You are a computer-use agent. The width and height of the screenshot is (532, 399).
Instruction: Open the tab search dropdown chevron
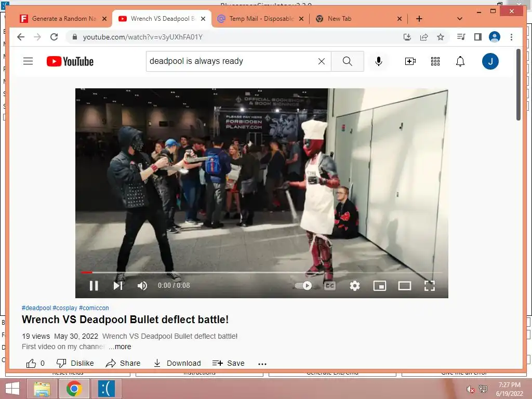pos(459,19)
